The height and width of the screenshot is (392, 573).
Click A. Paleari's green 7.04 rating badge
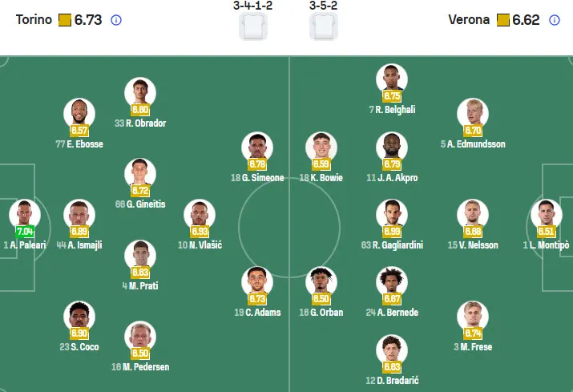[x=24, y=232]
